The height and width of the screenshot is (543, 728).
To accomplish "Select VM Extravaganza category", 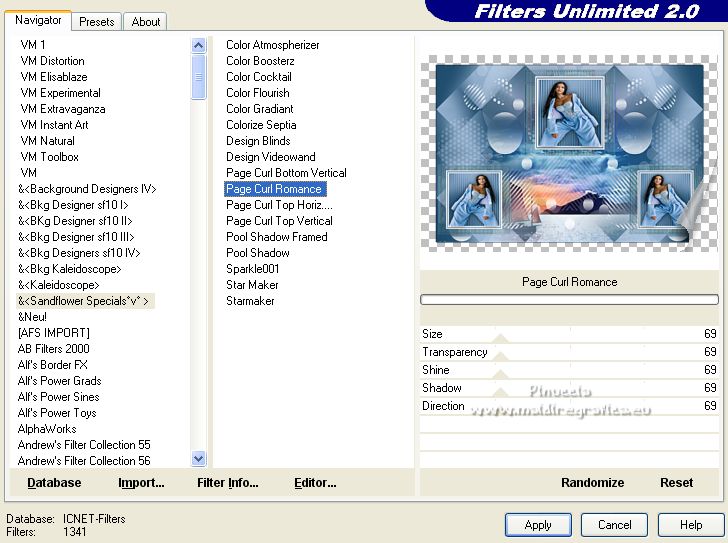I will (63, 109).
